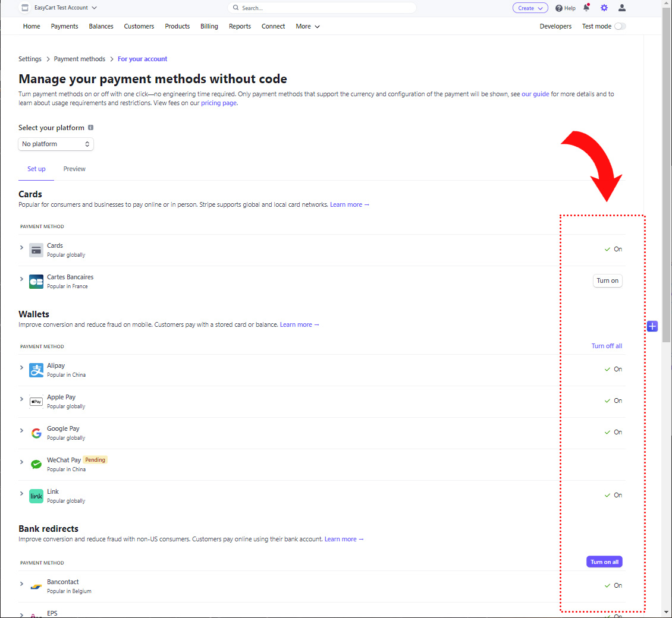Click the Create button
This screenshot has height=618, width=672.
tap(530, 8)
